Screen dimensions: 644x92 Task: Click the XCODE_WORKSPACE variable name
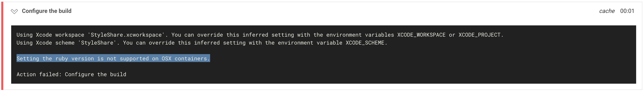[x=421, y=35]
